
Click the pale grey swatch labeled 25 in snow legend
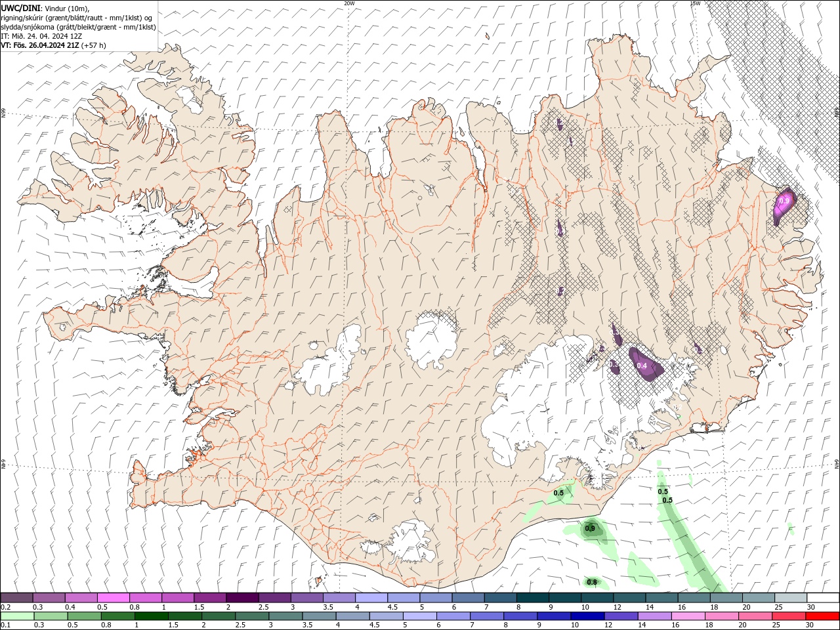pos(791,597)
